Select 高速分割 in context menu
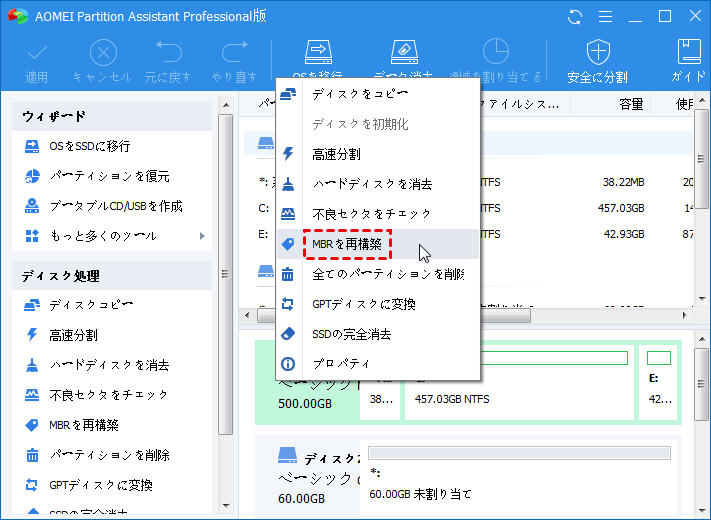Viewport: 711px width, 520px height. (x=378, y=155)
